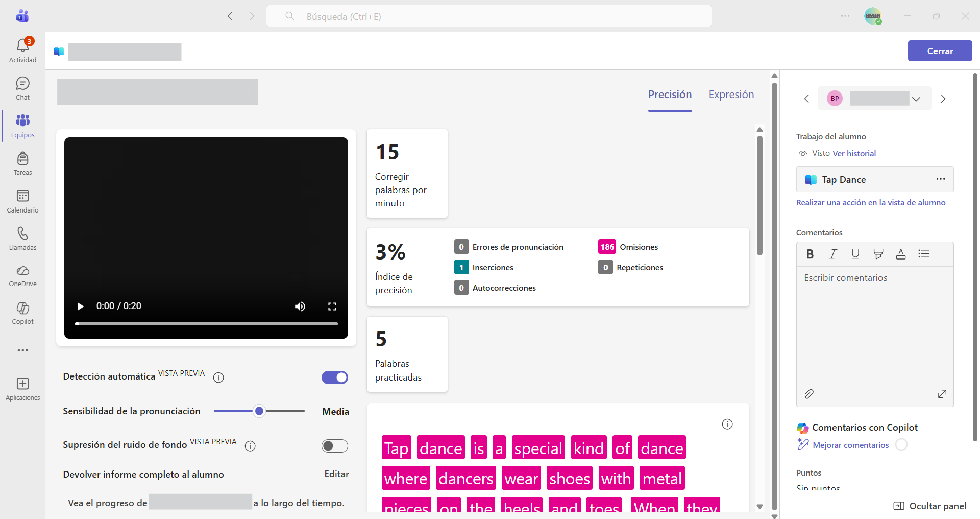Enable Supresión del ruido de fondo switch
Viewport: 980px width, 519px height.
(x=335, y=446)
